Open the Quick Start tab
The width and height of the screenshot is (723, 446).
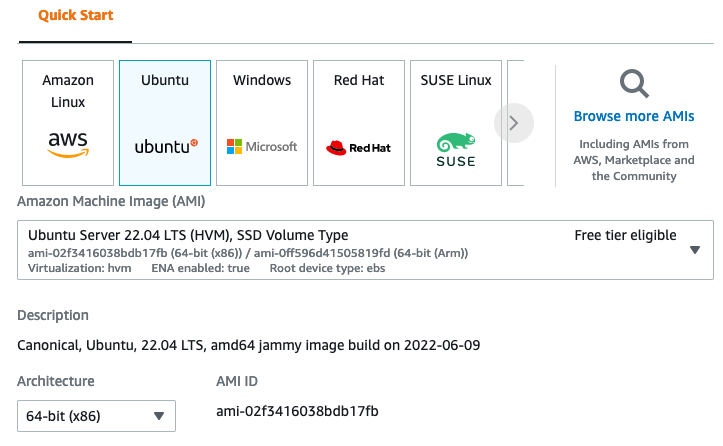pos(75,15)
